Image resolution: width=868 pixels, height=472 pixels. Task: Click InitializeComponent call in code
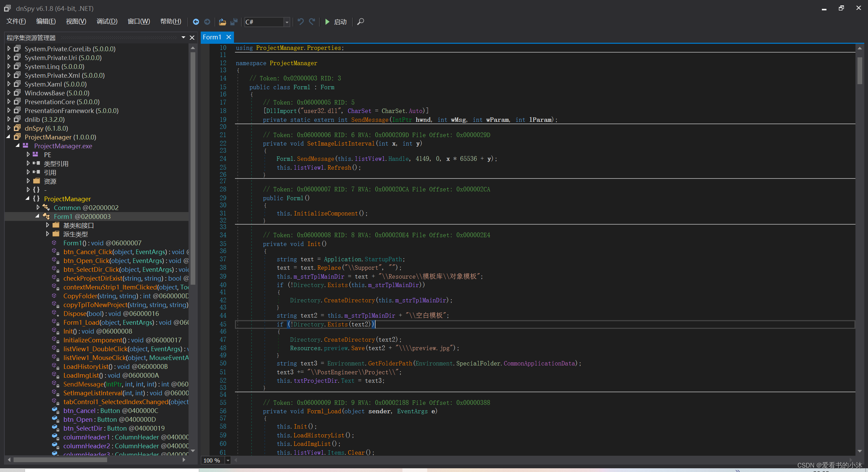(x=325, y=213)
